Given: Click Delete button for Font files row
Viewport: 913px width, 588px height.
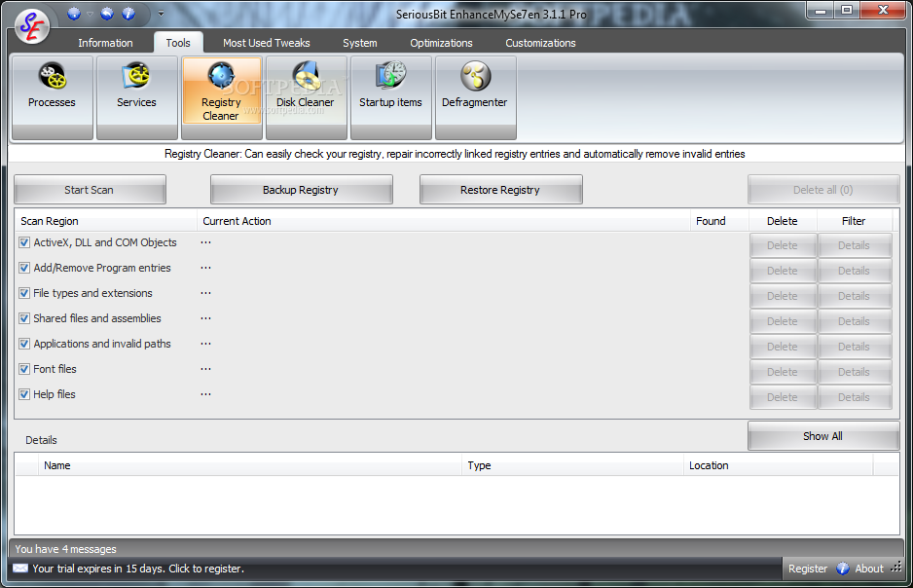Looking at the screenshot, I should tap(782, 372).
